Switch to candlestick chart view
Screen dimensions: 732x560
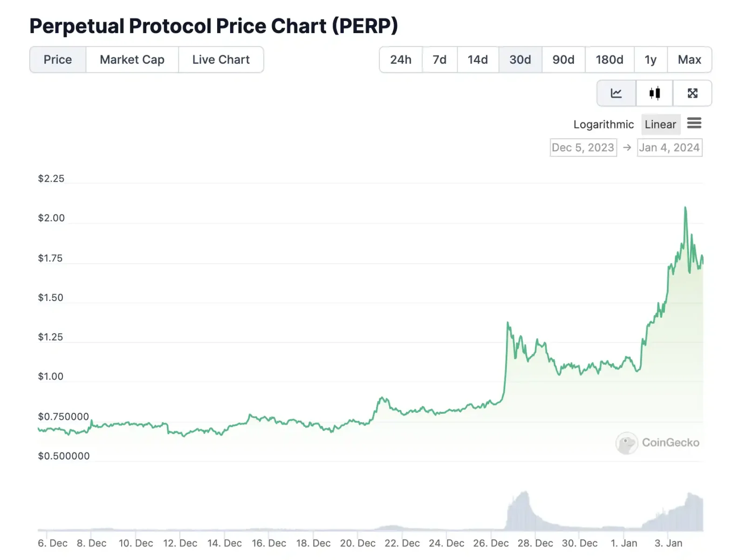point(655,93)
